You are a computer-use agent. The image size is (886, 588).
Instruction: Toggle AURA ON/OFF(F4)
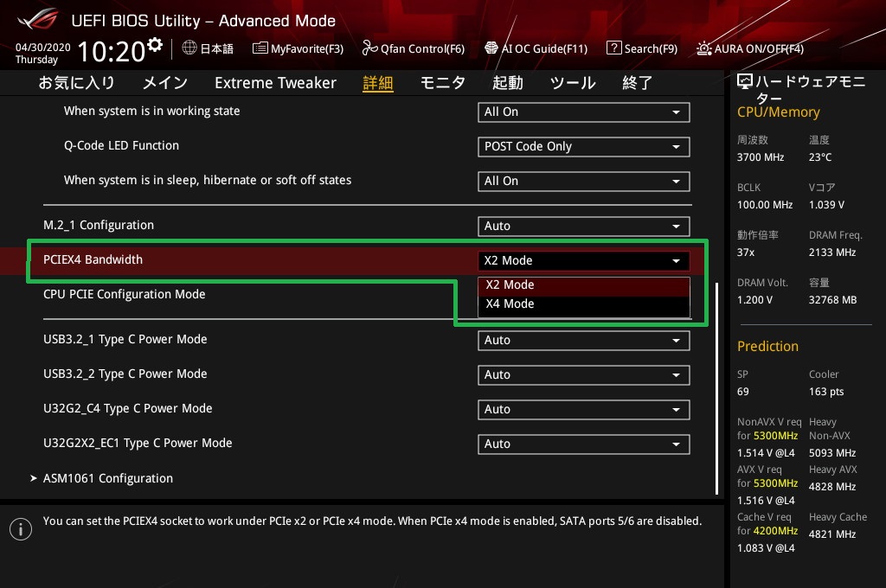[x=750, y=48]
